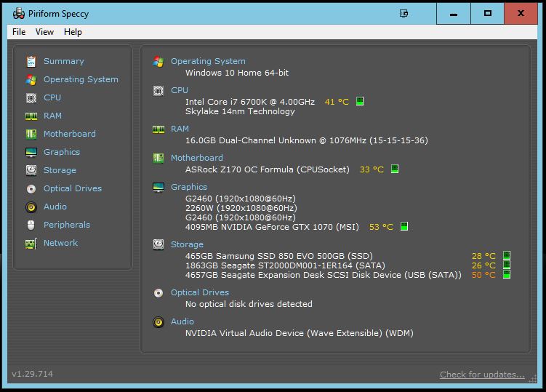
Task: Click the Optical Drives disc icon in main panel
Action: click(x=158, y=293)
